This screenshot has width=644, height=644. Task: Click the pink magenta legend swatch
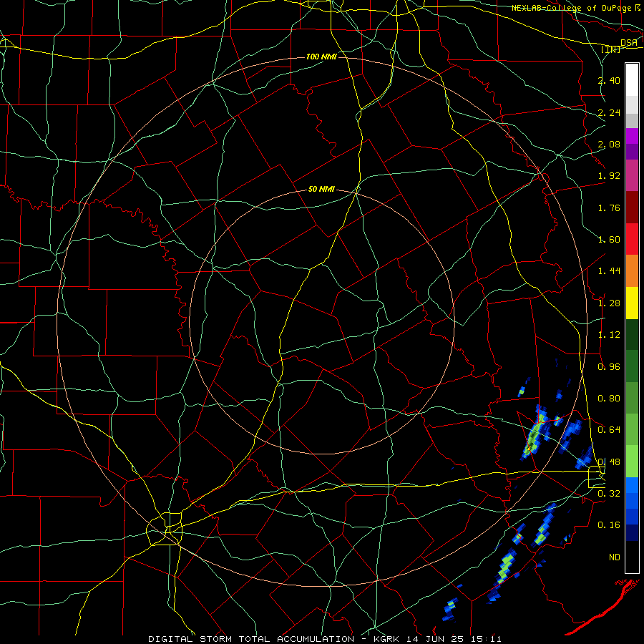coord(632,176)
